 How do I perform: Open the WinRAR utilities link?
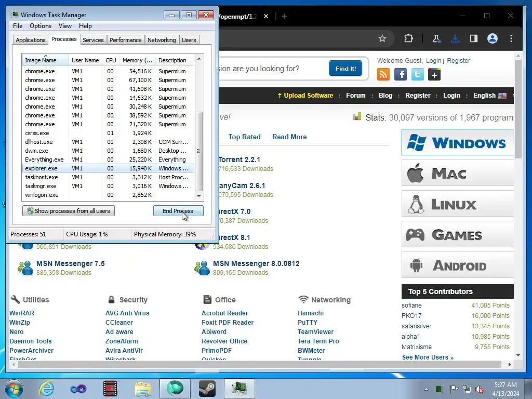(22, 313)
